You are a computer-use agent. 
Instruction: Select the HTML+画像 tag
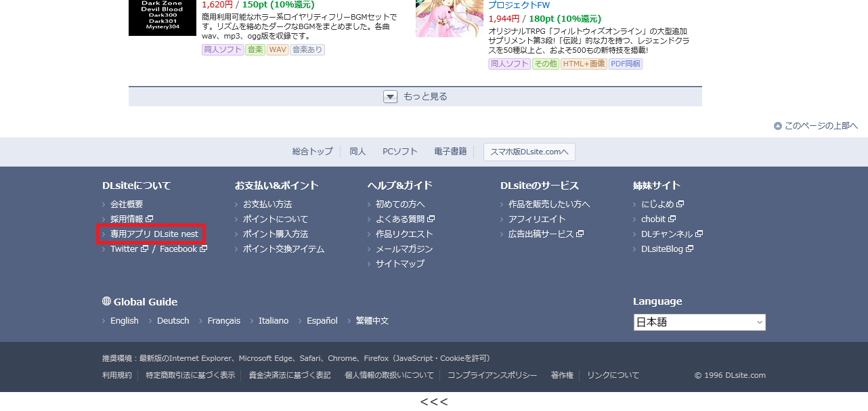[x=584, y=64]
